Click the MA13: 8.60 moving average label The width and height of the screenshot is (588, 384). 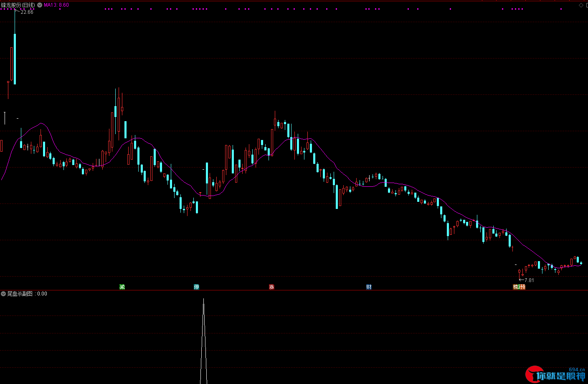[x=56, y=5]
